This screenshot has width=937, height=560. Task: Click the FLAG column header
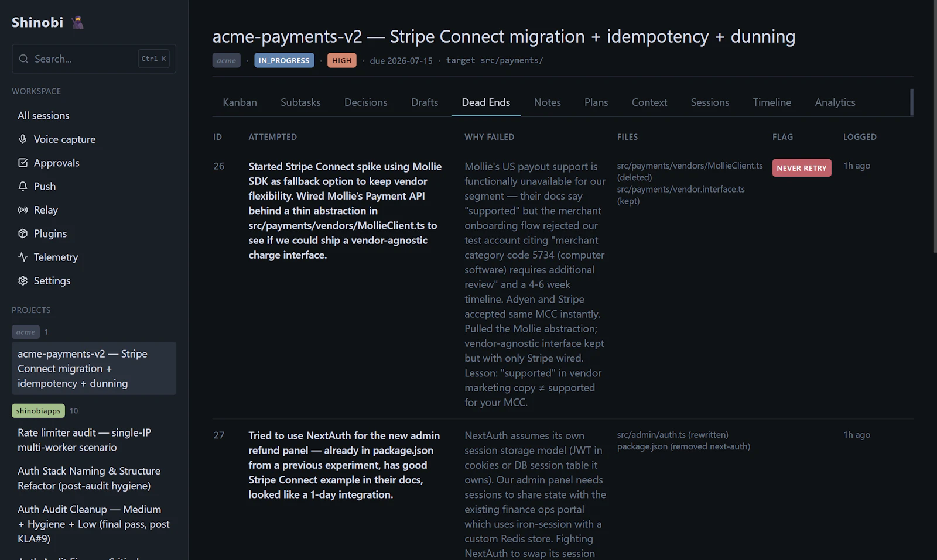[783, 137]
